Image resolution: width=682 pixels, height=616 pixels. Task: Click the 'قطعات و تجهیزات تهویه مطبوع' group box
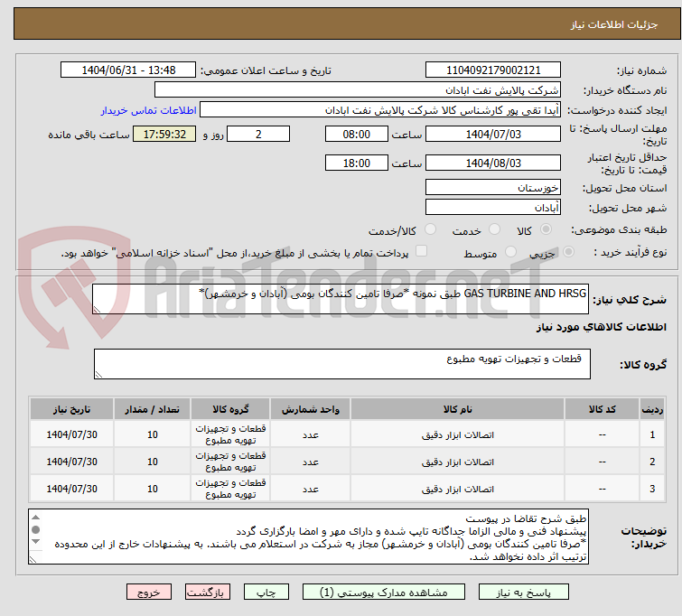click(x=341, y=364)
